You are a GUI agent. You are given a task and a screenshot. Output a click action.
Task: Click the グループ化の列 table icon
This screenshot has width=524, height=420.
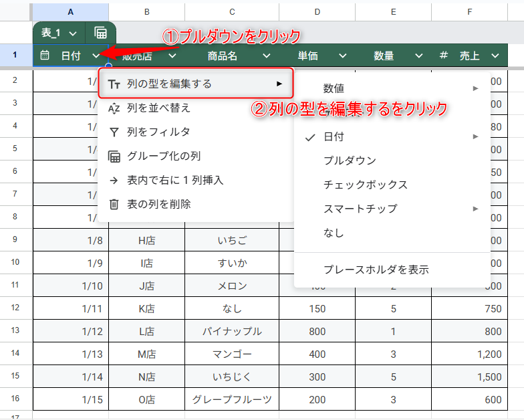point(114,156)
